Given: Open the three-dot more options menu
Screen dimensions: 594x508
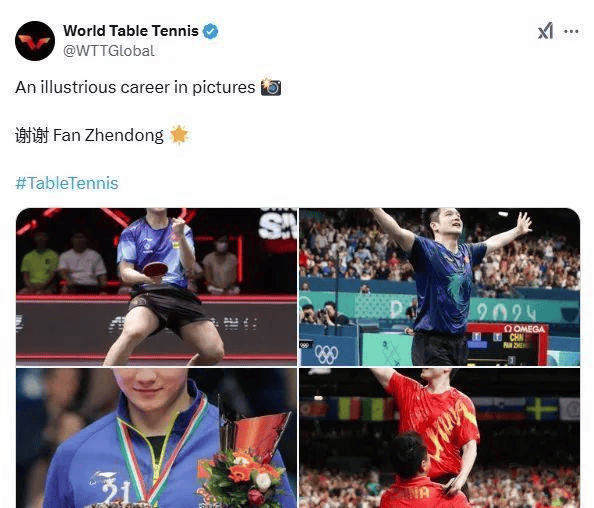Looking at the screenshot, I should pyautogui.click(x=571, y=31).
